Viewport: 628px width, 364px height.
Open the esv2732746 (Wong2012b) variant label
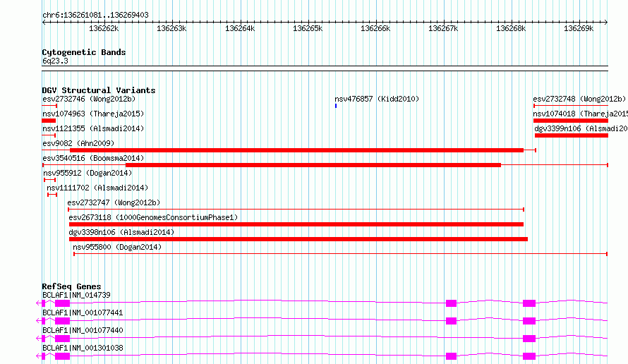pos(89,99)
